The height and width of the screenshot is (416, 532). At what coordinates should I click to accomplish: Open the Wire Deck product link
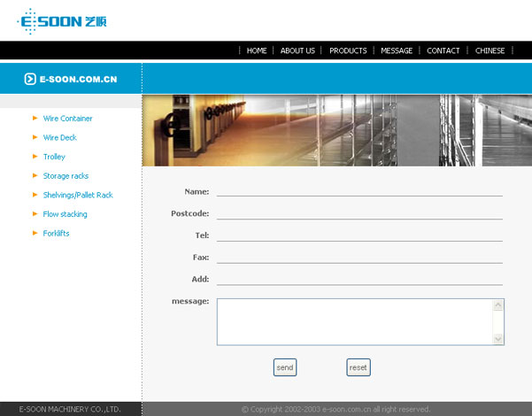(x=60, y=137)
